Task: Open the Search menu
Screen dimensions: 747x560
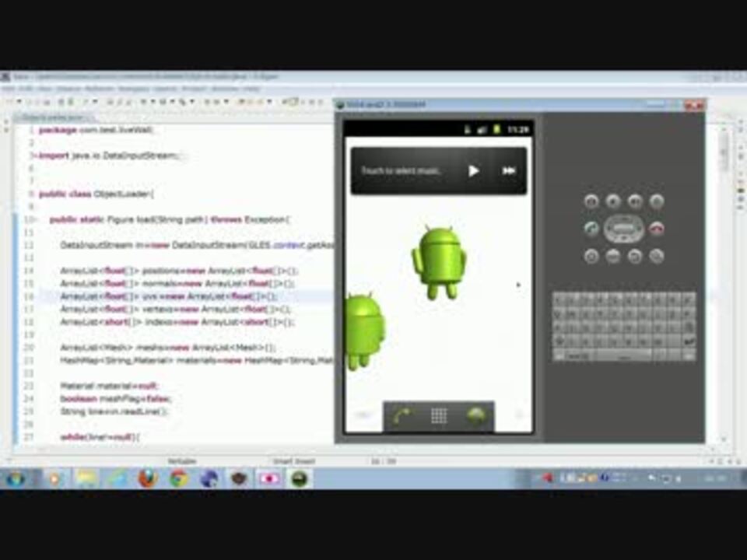Action: pyautogui.click(x=165, y=89)
